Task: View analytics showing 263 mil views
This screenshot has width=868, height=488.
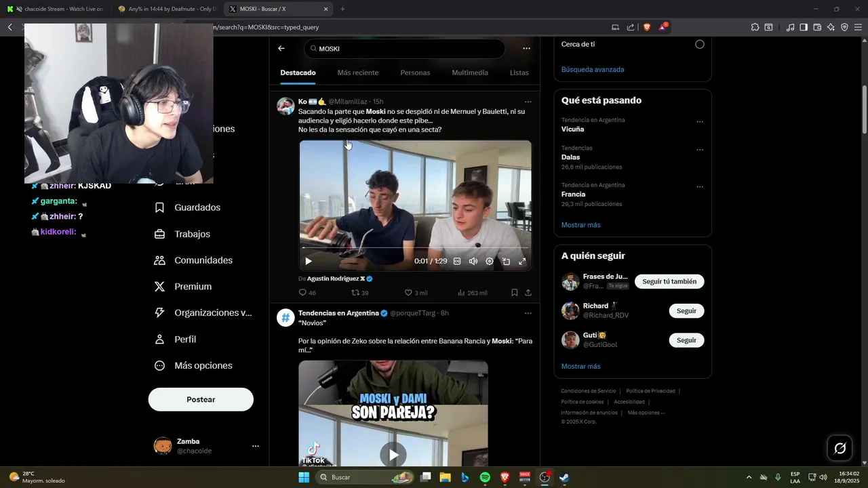Action: click(x=472, y=293)
